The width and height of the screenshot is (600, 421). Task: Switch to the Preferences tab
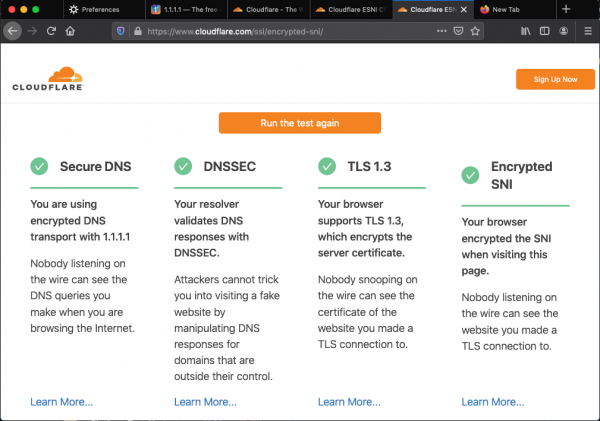point(100,9)
